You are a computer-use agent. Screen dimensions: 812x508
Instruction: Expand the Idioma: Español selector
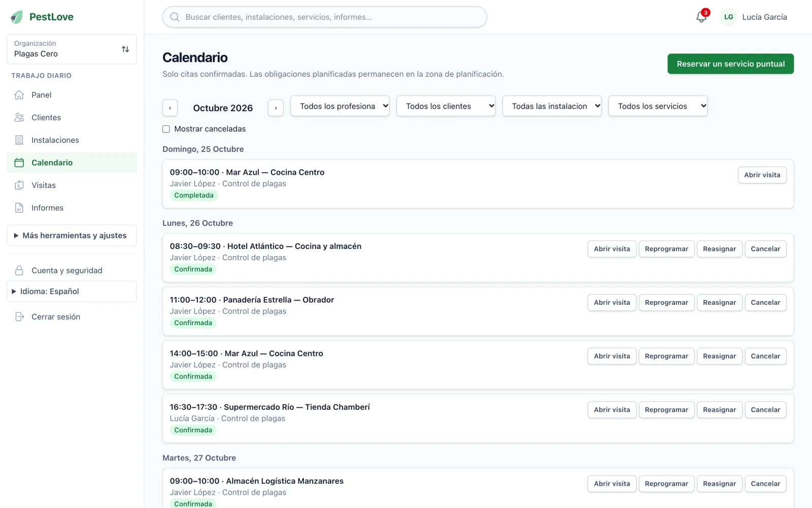[72, 292]
